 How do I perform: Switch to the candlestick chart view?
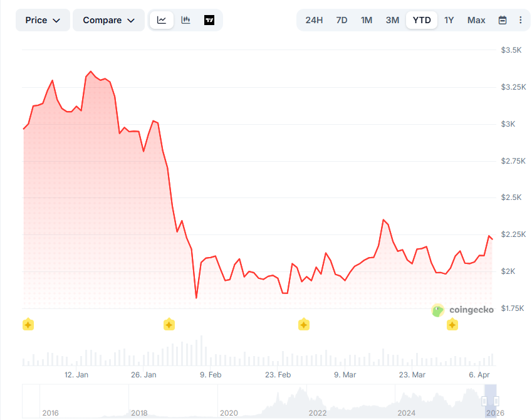point(185,19)
